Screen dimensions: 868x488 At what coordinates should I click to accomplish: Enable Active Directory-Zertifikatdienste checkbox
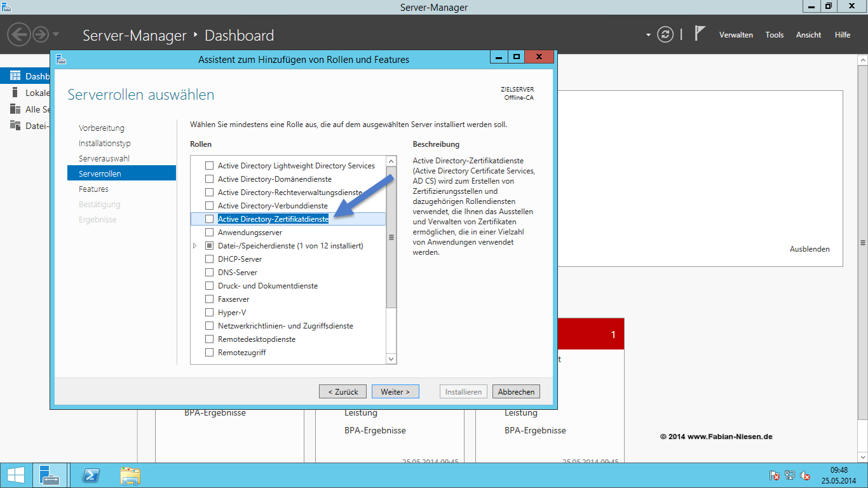tap(210, 219)
